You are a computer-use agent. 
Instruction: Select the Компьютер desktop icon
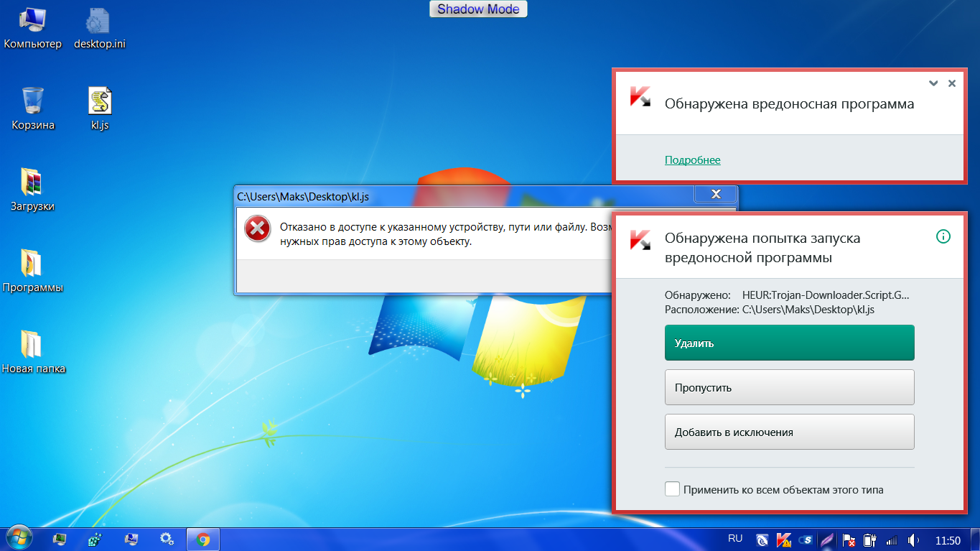click(x=33, y=28)
